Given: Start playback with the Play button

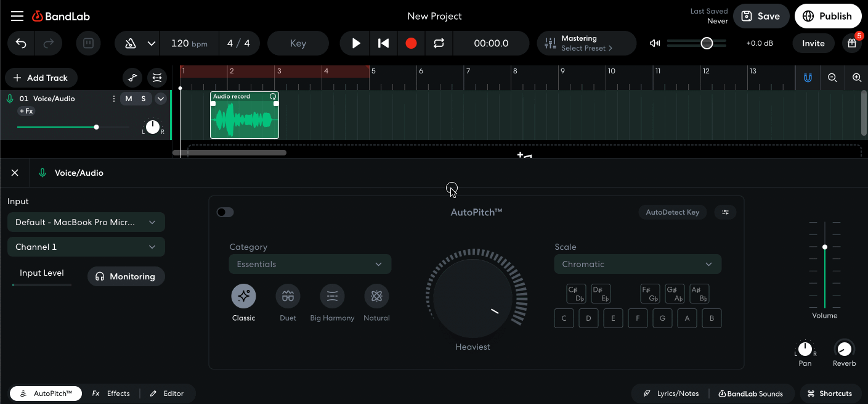Looking at the screenshot, I should point(356,43).
